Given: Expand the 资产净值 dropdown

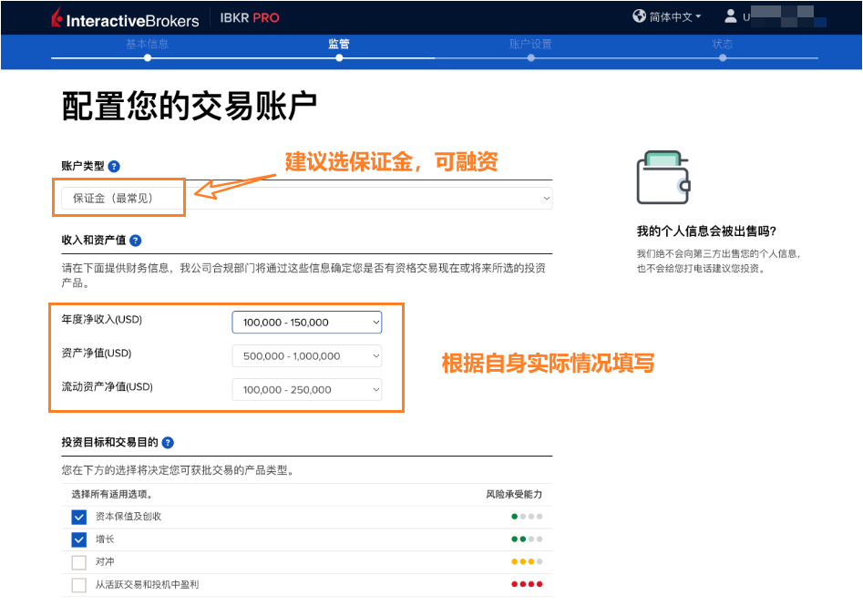Looking at the screenshot, I should (x=307, y=356).
